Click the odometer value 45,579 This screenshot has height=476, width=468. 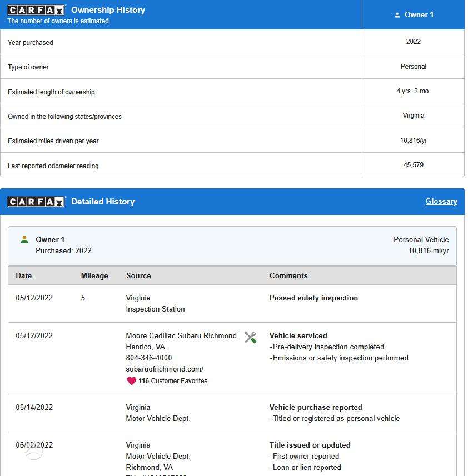pyautogui.click(x=414, y=165)
